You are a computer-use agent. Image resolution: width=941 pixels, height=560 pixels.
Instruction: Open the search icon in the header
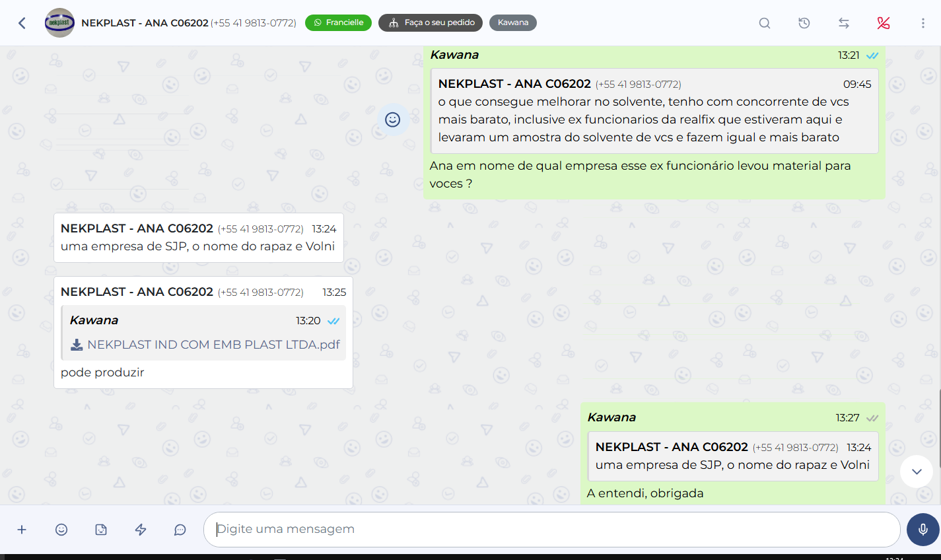[x=764, y=23]
